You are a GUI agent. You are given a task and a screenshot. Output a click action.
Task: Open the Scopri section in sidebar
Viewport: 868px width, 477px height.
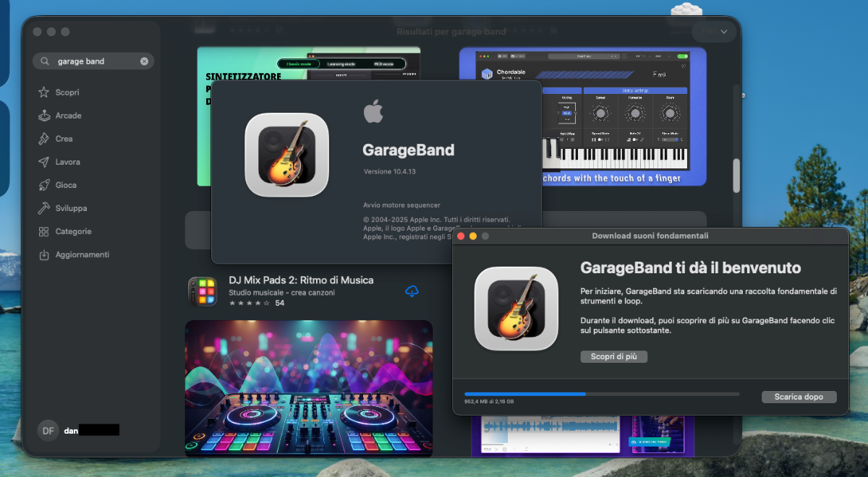[x=67, y=93]
